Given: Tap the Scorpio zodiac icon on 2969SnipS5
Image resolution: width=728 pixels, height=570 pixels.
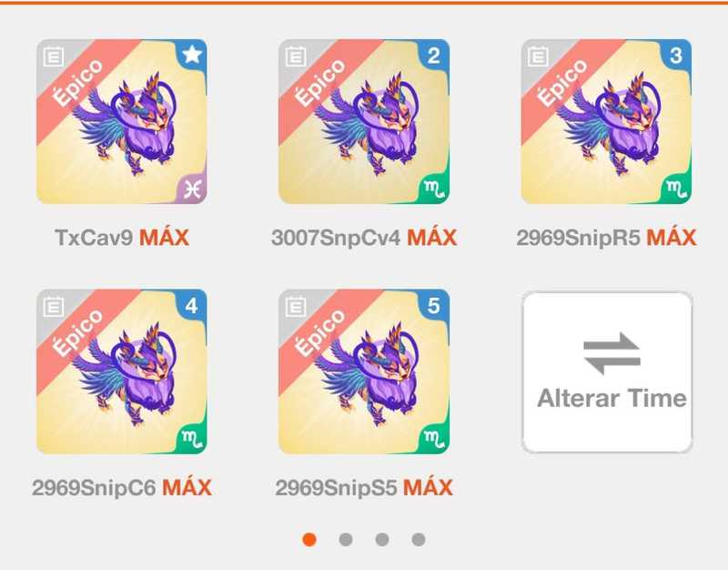Looking at the screenshot, I should coord(435,439).
